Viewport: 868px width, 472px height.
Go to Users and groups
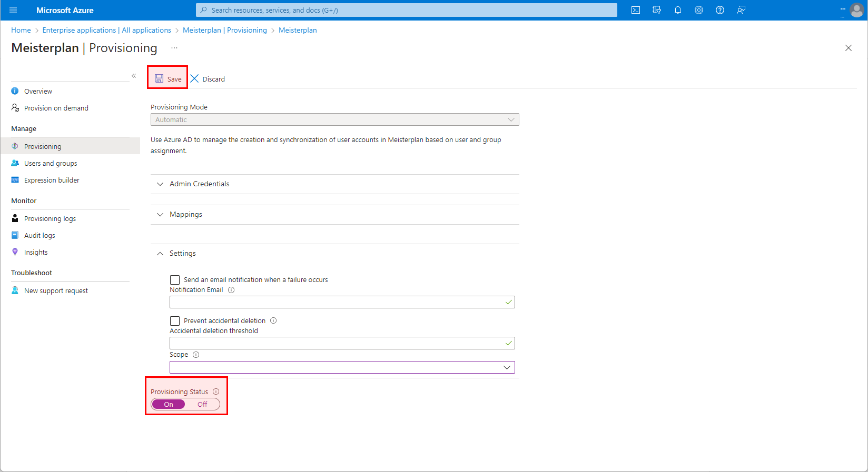(51, 164)
